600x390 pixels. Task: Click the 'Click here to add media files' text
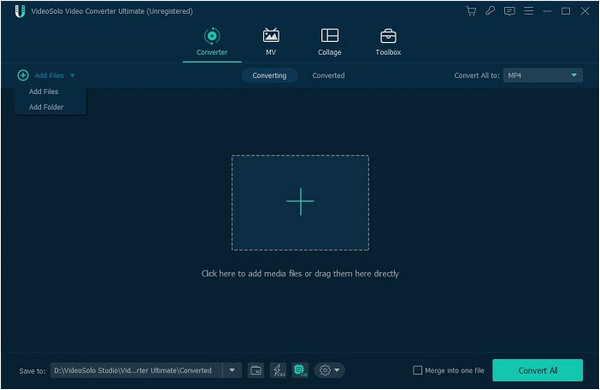[300, 274]
